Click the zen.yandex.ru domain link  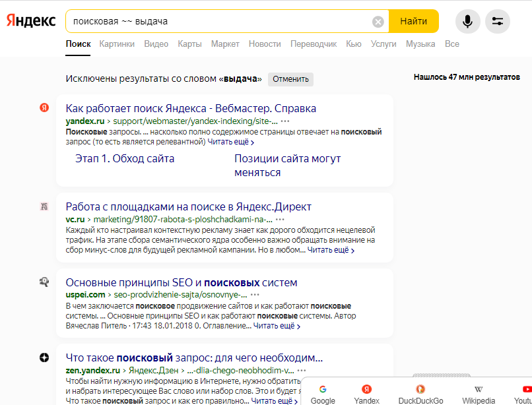point(92,371)
